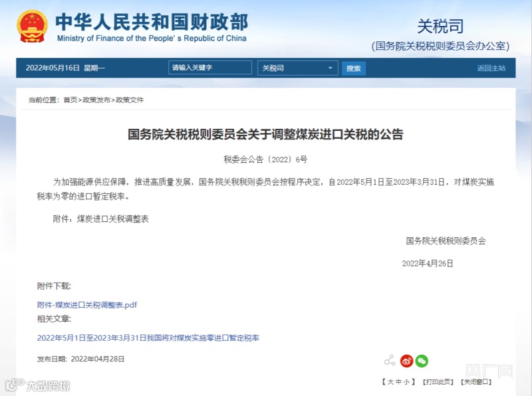Click 关闭窗口 to close the window
Screen dimensions: 532x396
476,382
